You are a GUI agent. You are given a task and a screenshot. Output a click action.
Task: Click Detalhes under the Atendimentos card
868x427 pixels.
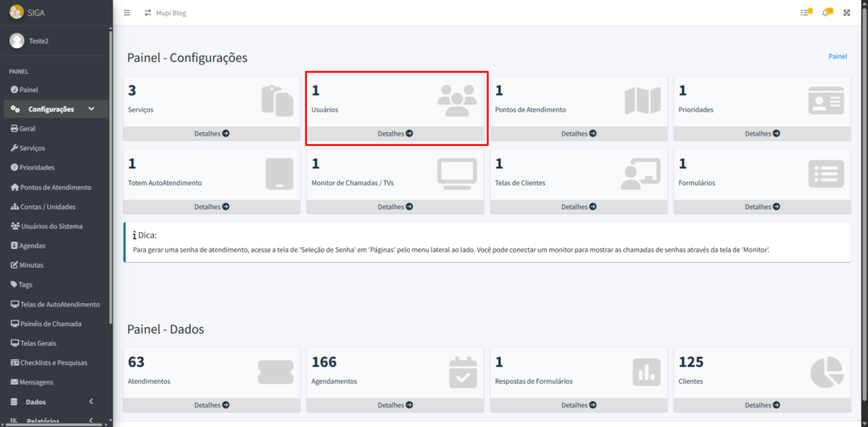pyautogui.click(x=211, y=406)
